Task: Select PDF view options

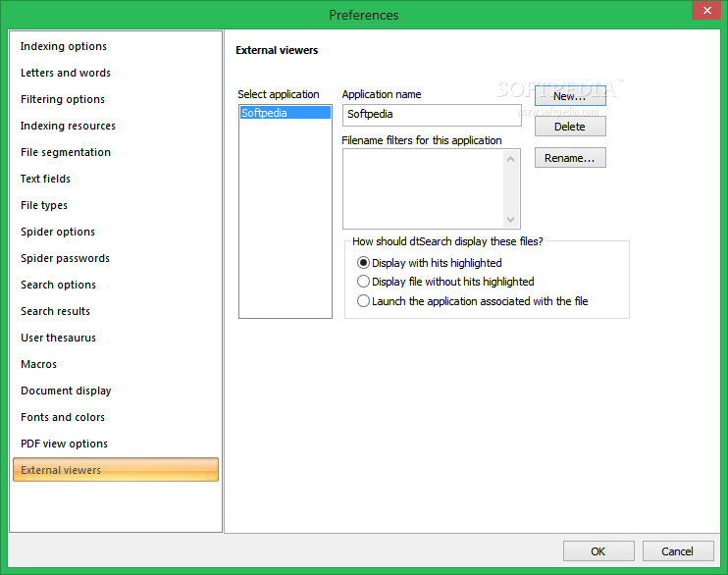Action: click(x=64, y=444)
